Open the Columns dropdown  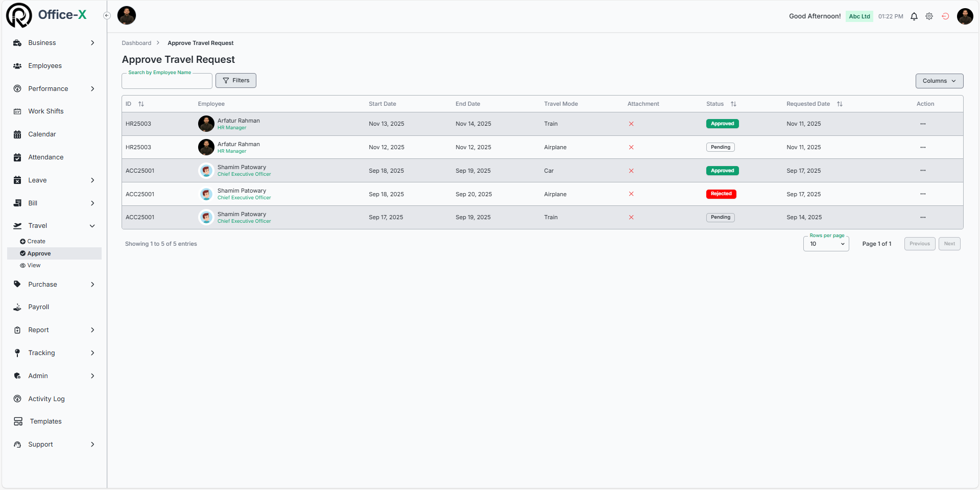pyautogui.click(x=939, y=81)
